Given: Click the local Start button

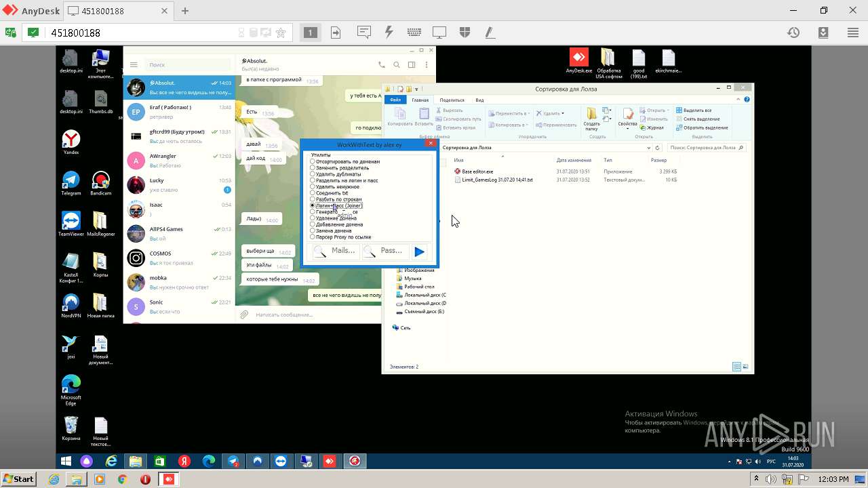Looking at the screenshot, I should 18,479.
